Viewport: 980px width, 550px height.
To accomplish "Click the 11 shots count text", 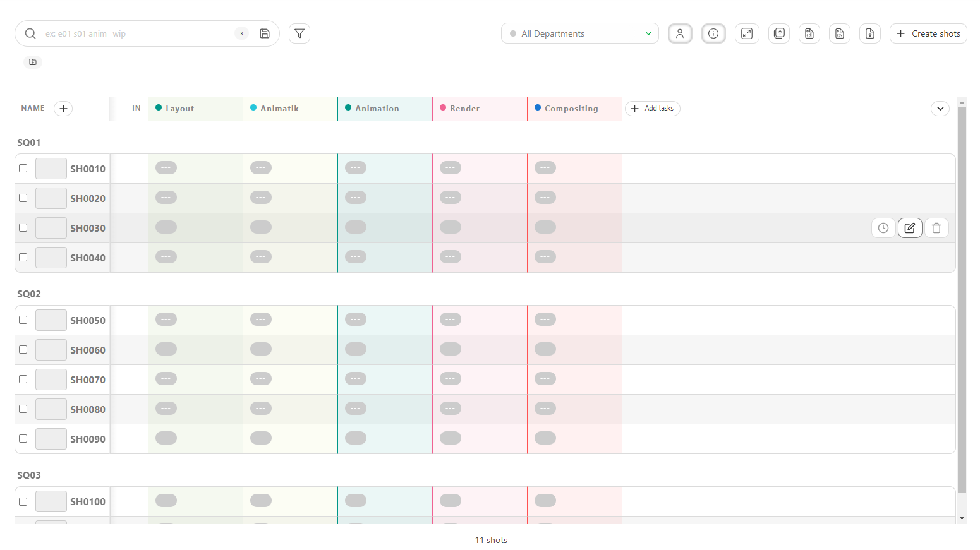I will tap(491, 540).
